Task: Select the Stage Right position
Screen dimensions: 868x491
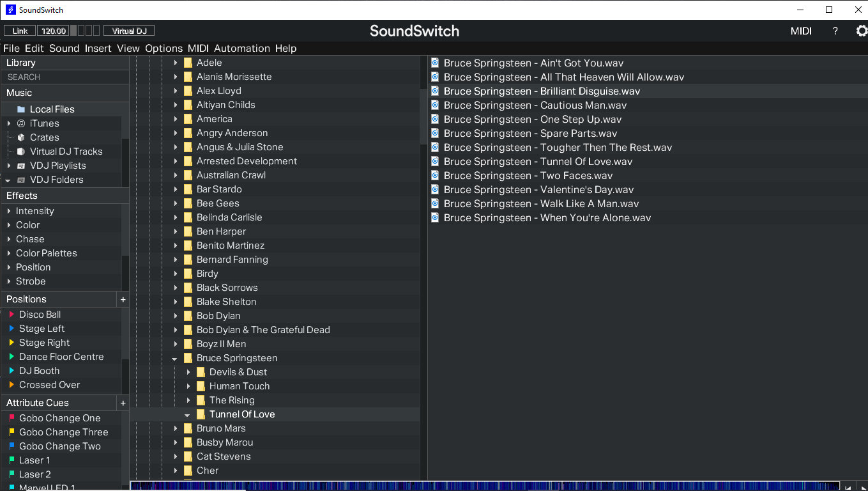Action: point(44,343)
